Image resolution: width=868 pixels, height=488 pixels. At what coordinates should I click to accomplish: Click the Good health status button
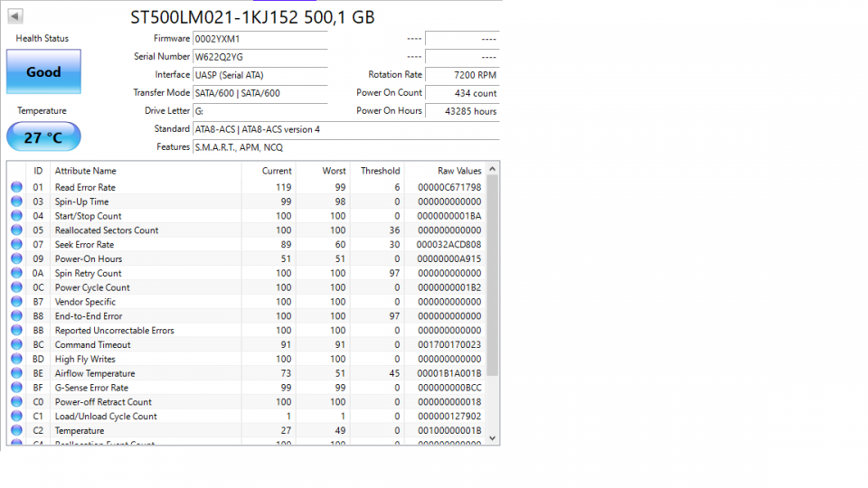click(x=43, y=72)
